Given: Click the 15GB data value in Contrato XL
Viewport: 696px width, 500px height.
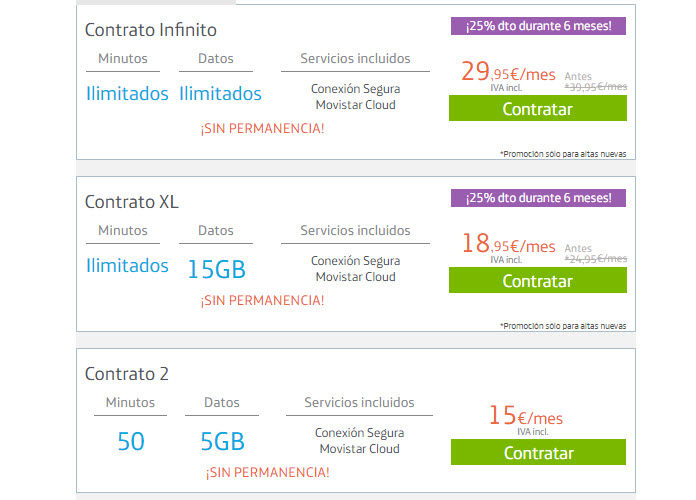Looking at the screenshot, I should pos(216,269).
